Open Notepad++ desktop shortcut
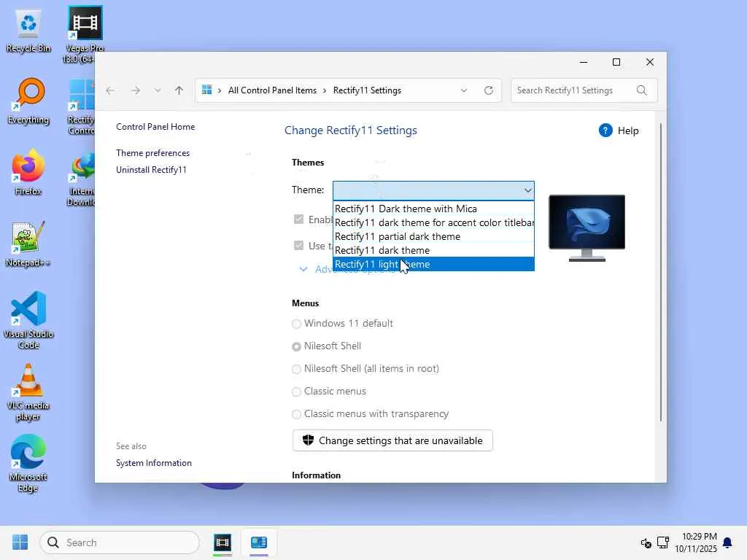The height and width of the screenshot is (560, 747). (28, 244)
